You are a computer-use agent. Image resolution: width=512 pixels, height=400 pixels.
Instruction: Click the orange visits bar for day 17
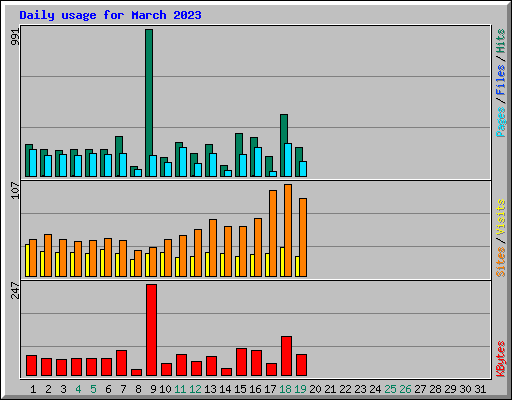point(273,233)
